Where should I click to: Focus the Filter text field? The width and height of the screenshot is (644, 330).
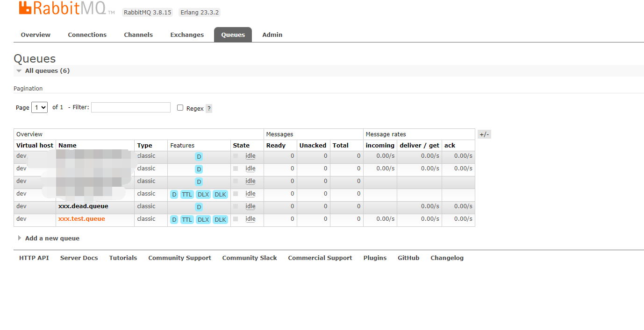(x=131, y=107)
